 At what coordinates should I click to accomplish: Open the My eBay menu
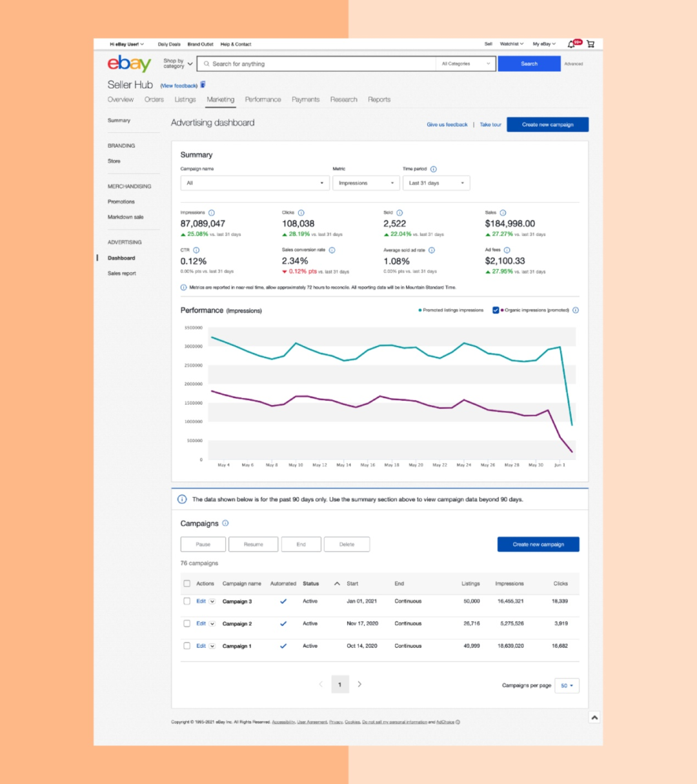(544, 44)
